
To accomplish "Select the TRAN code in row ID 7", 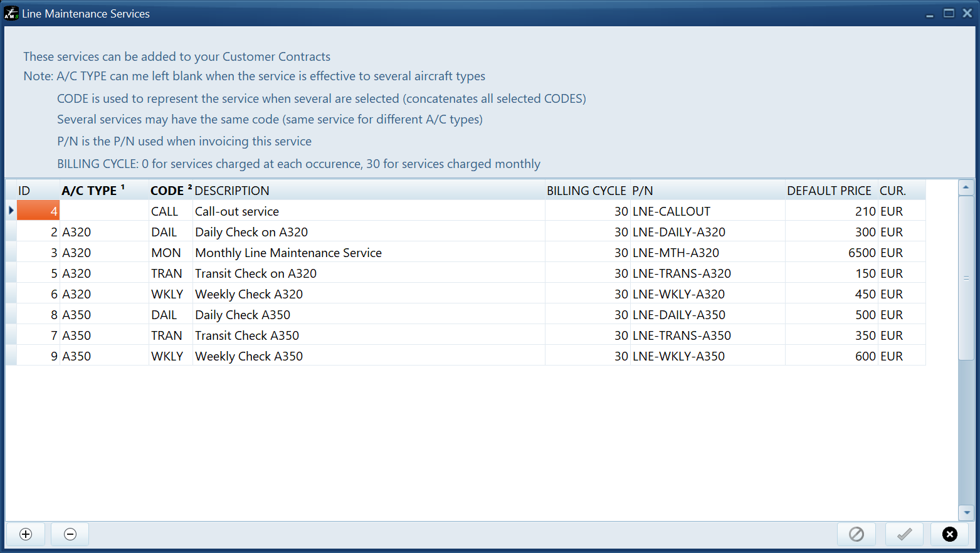I will 170,335.
